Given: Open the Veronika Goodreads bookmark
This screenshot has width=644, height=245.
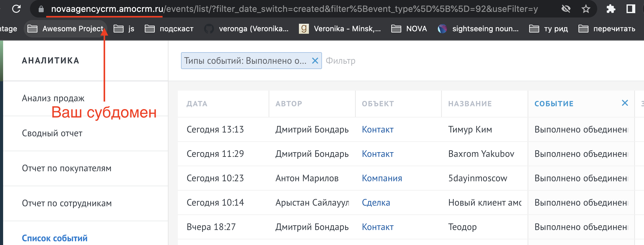Looking at the screenshot, I should tap(340, 29).
